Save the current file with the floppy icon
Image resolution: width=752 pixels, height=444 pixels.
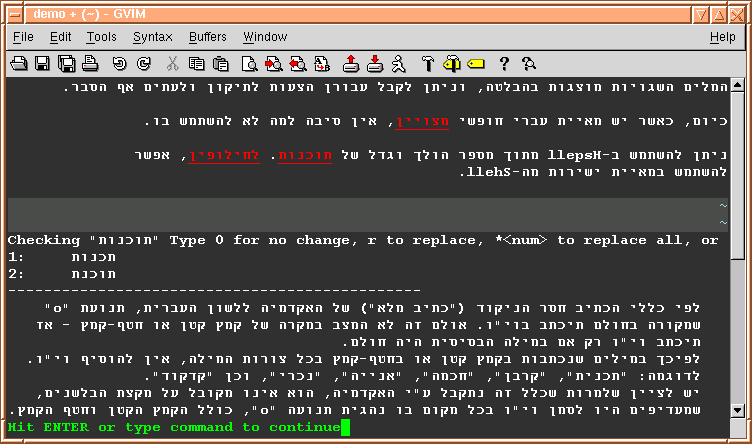point(43,63)
